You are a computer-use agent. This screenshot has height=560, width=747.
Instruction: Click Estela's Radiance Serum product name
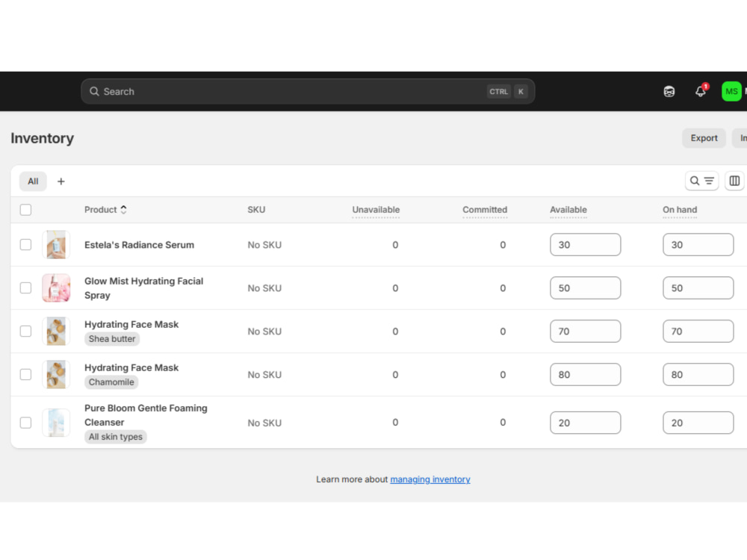click(x=139, y=245)
